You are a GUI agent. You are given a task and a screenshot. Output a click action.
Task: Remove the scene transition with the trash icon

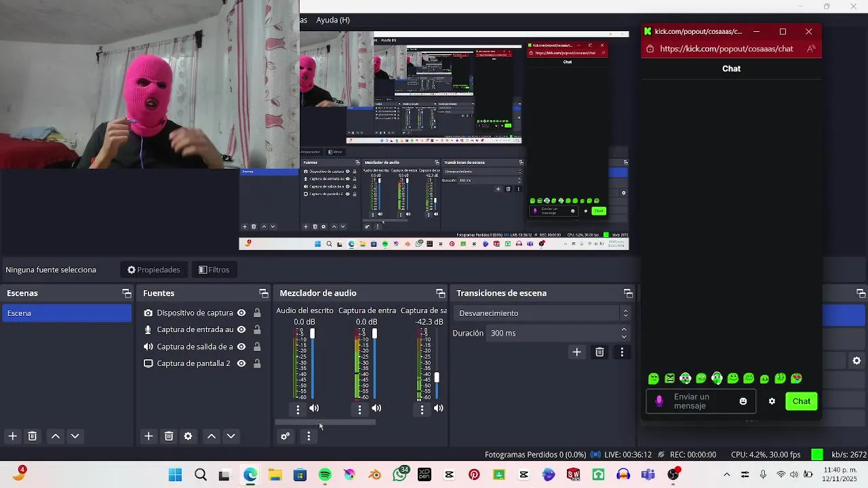pyautogui.click(x=599, y=352)
